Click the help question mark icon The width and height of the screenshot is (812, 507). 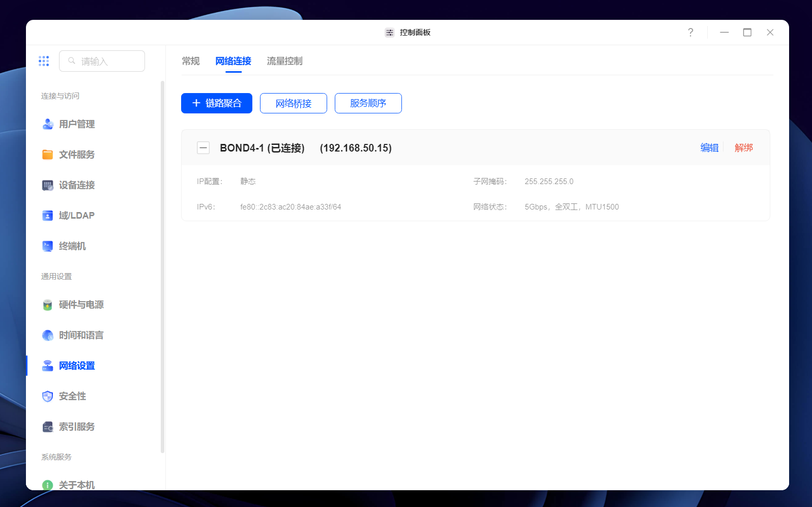coord(690,33)
